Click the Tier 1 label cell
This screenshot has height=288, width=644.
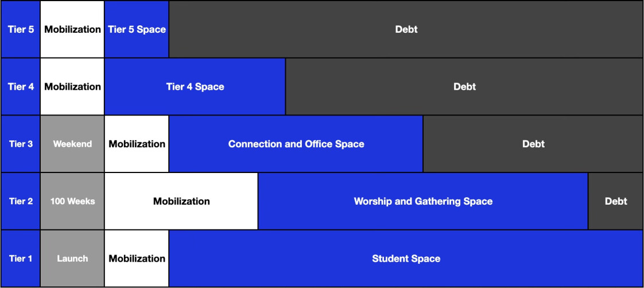[21, 258]
